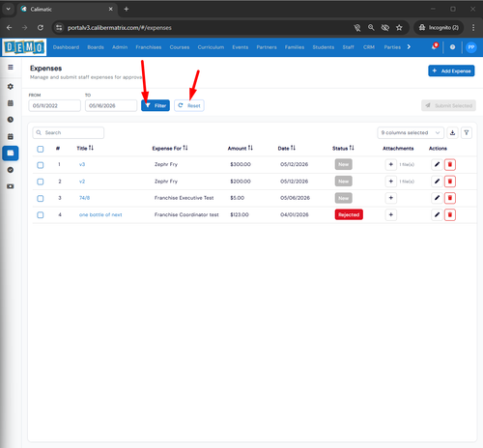Edit expense v2 with pencil icon
Screen dimensions: 483x448
[437, 182]
